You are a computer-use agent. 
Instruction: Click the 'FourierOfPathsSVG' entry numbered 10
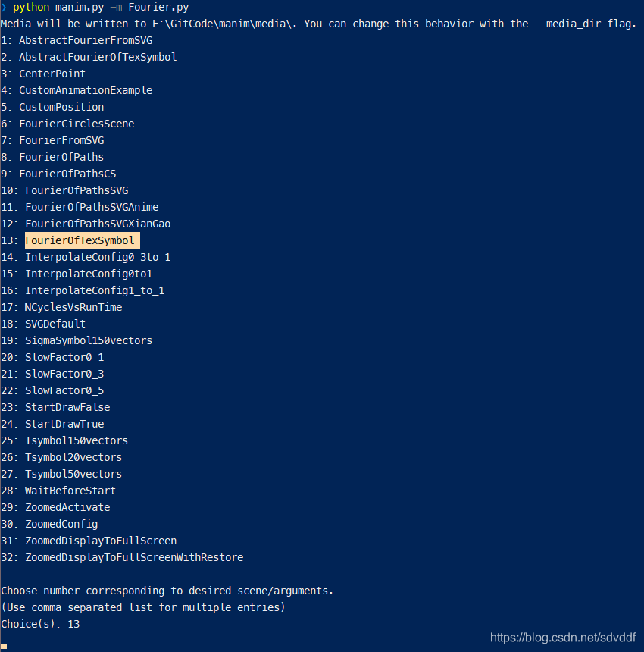click(77, 190)
